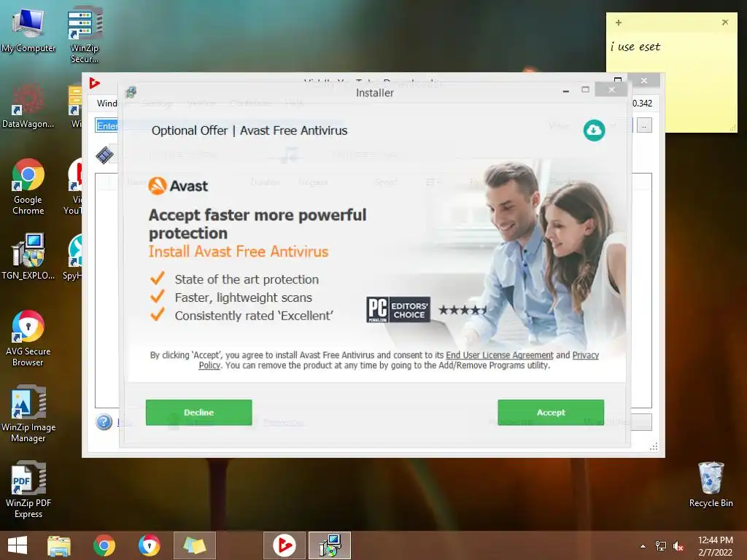The height and width of the screenshot is (560, 747).
Task: Click 'Install Avast Free Antivirus' orange text
Action: coord(239,251)
